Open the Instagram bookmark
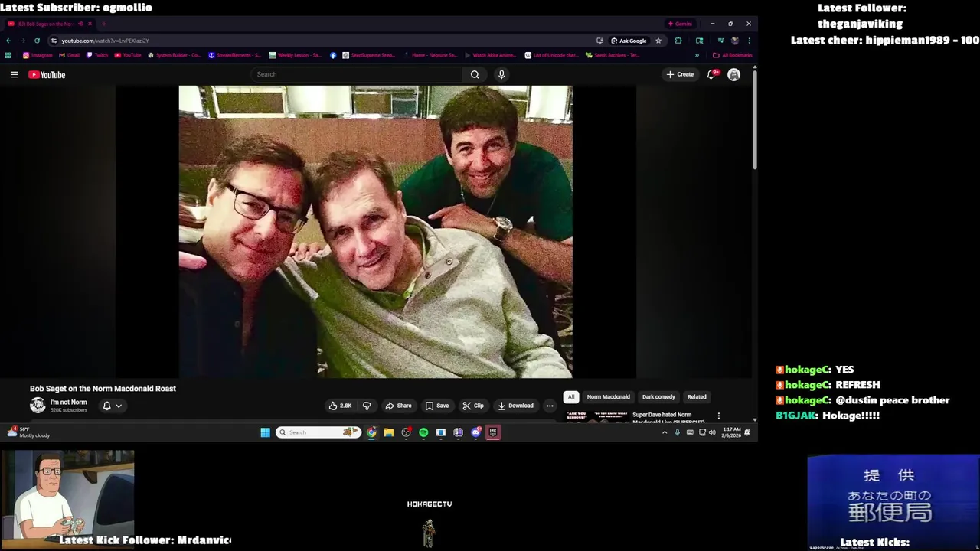This screenshot has width=980, height=551. pyautogui.click(x=38, y=55)
